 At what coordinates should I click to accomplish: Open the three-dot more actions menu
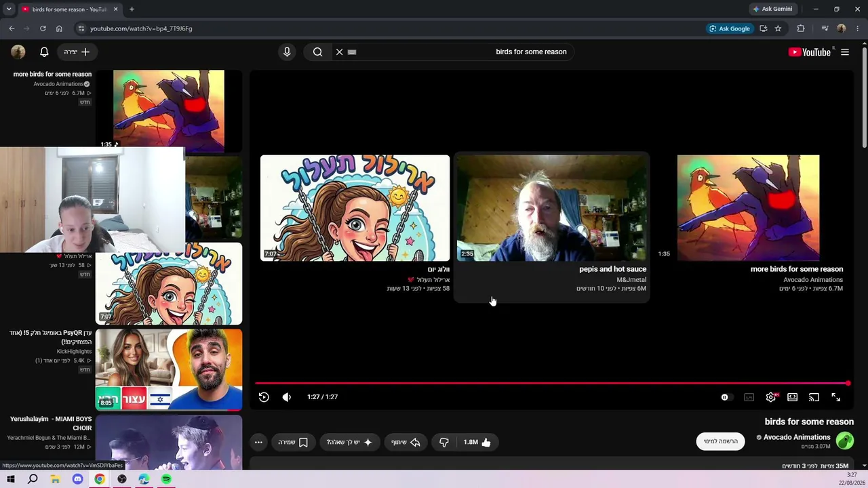pos(258,442)
